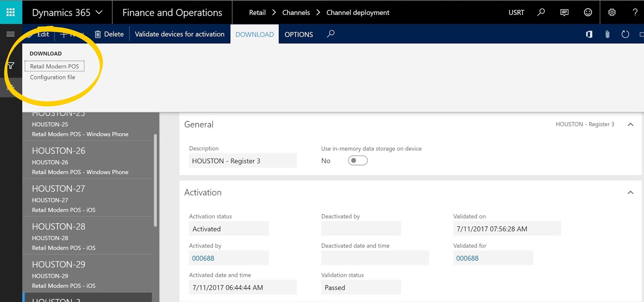Viewport: 644px width, 302px height.
Task: Open the global search magnifier icon
Action: 541,12
